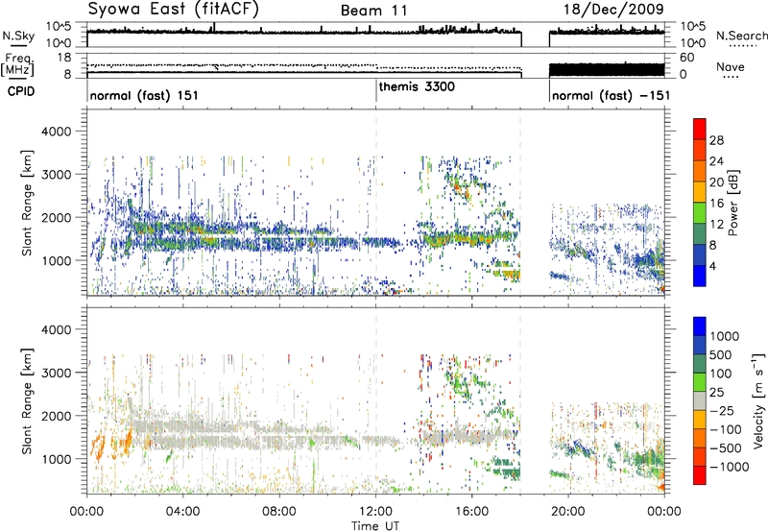This screenshot has height=532, width=768.
Task: Click the "18" tick on the frequency axis
Action: (x=64, y=58)
